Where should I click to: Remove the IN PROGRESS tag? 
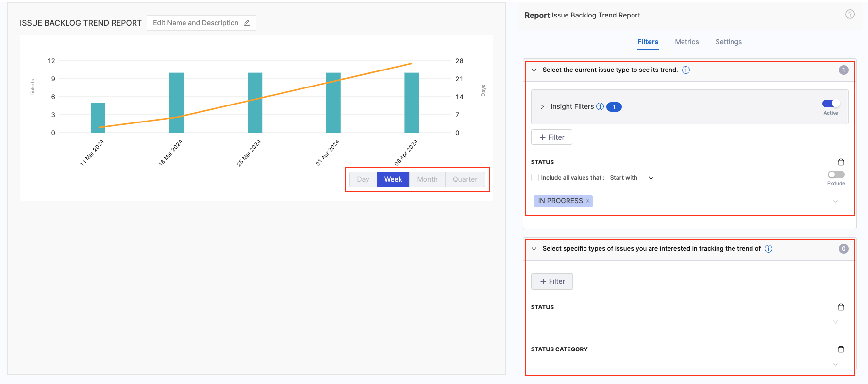click(588, 201)
